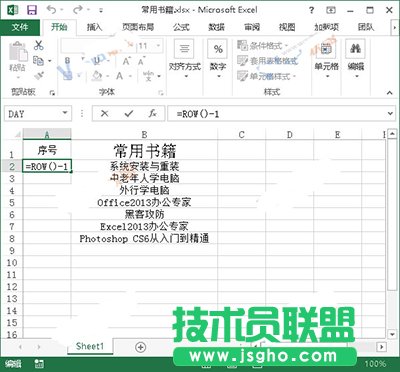
Task: Expand the Copy options arrow
Action: click(50, 61)
